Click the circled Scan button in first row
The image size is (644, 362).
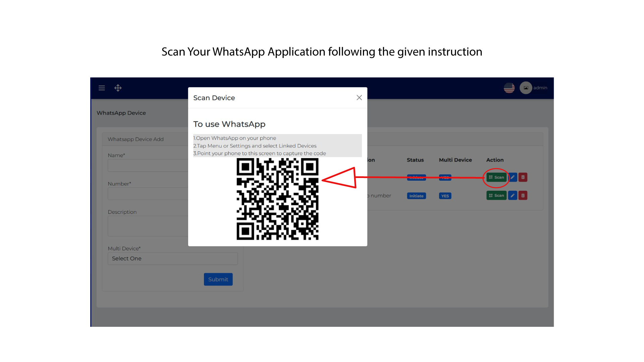(x=496, y=177)
